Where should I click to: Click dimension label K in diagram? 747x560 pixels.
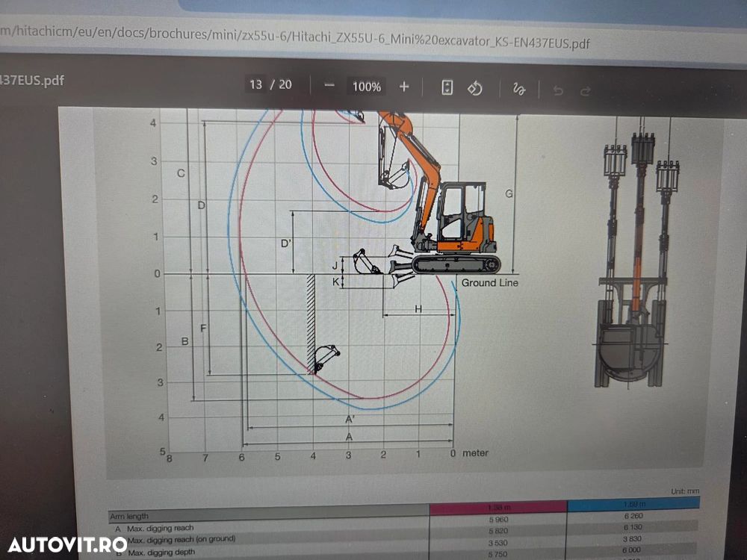pyautogui.click(x=335, y=282)
